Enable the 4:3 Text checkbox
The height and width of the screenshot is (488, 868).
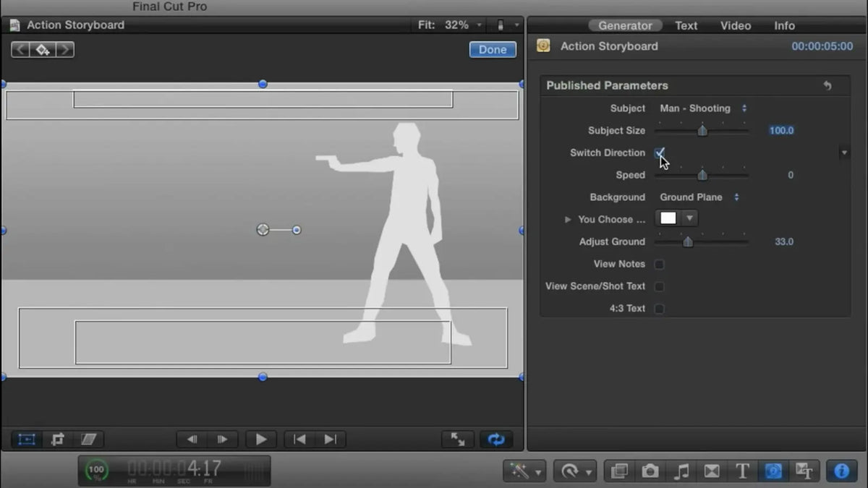(x=660, y=309)
